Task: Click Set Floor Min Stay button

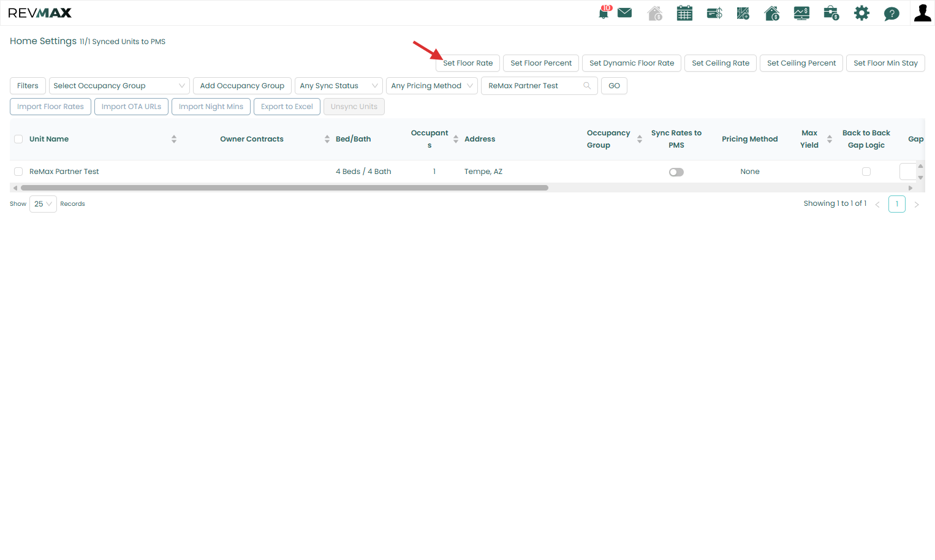Action: pyautogui.click(x=885, y=63)
